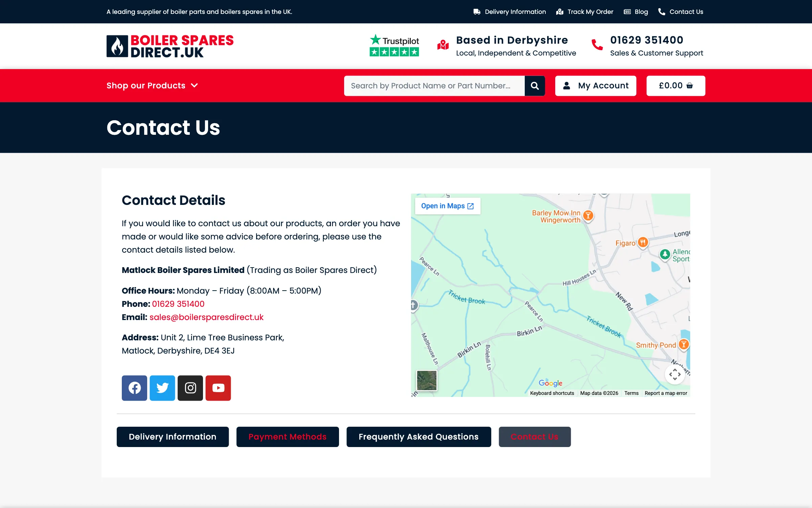
Task: Click the map camera controls icon
Action: click(x=675, y=374)
